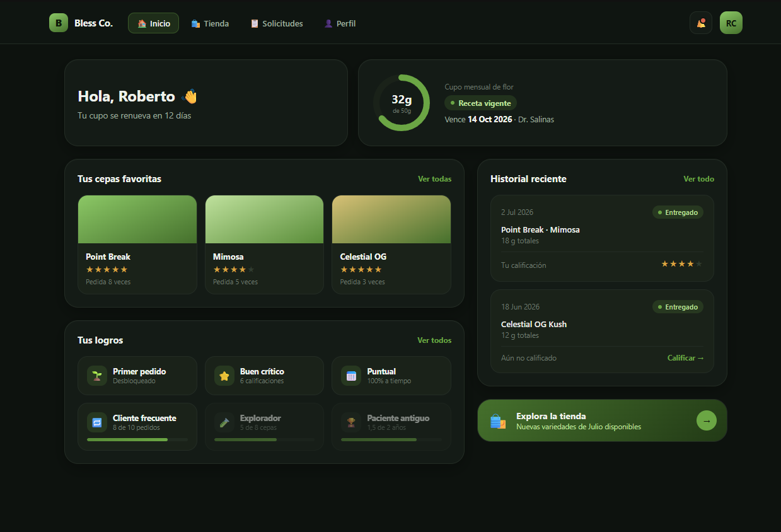Image resolution: width=781 pixels, height=532 pixels.
Task: Click Ver todo in Historial reciente
Action: click(699, 179)
